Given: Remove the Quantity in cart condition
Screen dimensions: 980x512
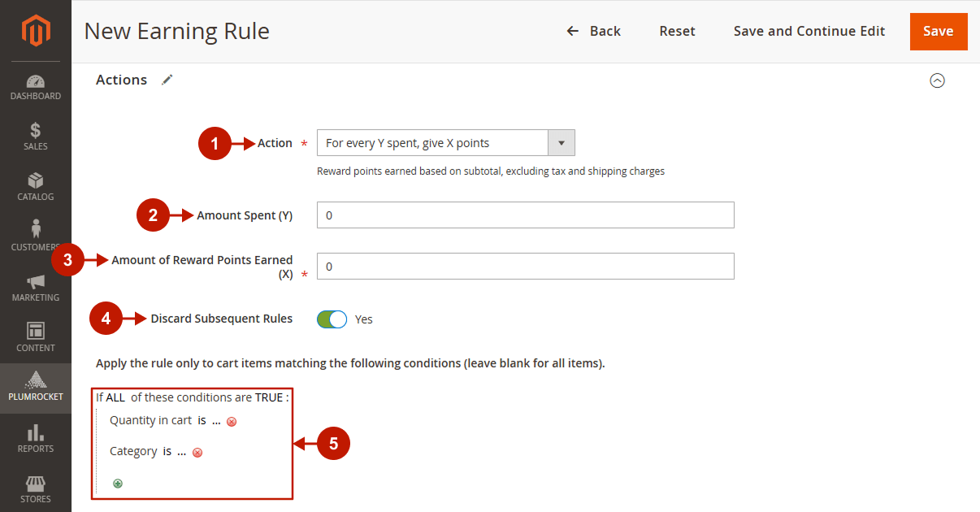Looking at the screenshot, I should 232,422.
